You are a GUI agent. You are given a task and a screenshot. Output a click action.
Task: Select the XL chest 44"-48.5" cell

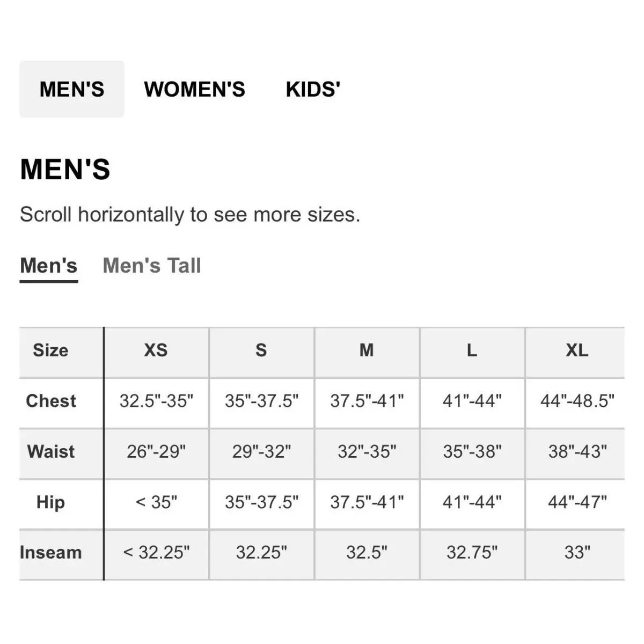(x=577, y=401)
